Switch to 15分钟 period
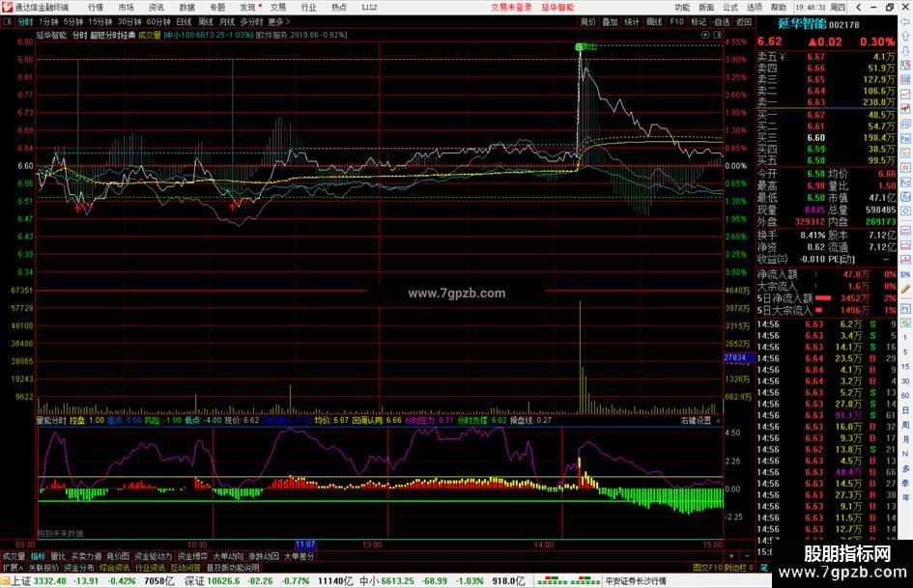Screen dimensions: 913x588 100,21
